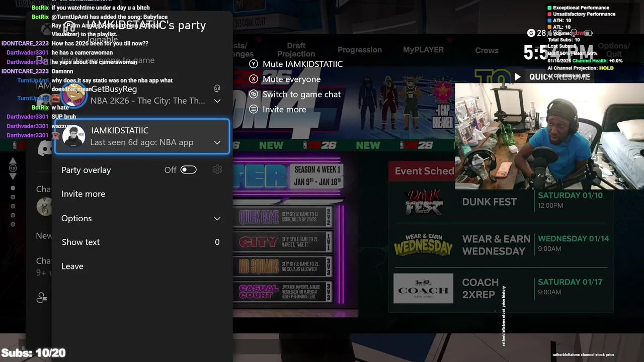
Task: Expand IAMKIDSTATIIC member chevron
Action: tap(217, 142)
